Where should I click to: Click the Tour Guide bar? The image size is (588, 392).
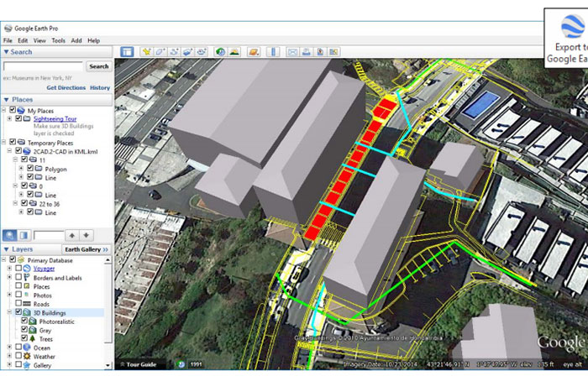[x=138, y=364]
